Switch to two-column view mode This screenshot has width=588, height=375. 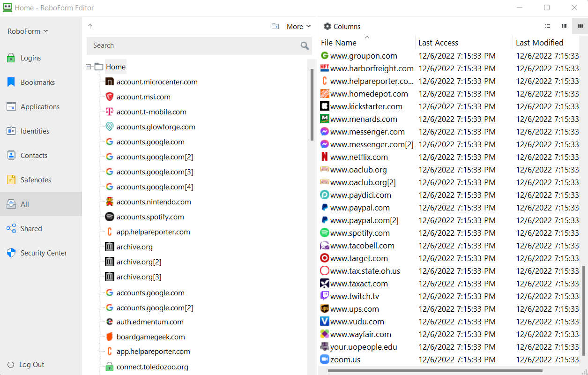[x=564, y=26]
